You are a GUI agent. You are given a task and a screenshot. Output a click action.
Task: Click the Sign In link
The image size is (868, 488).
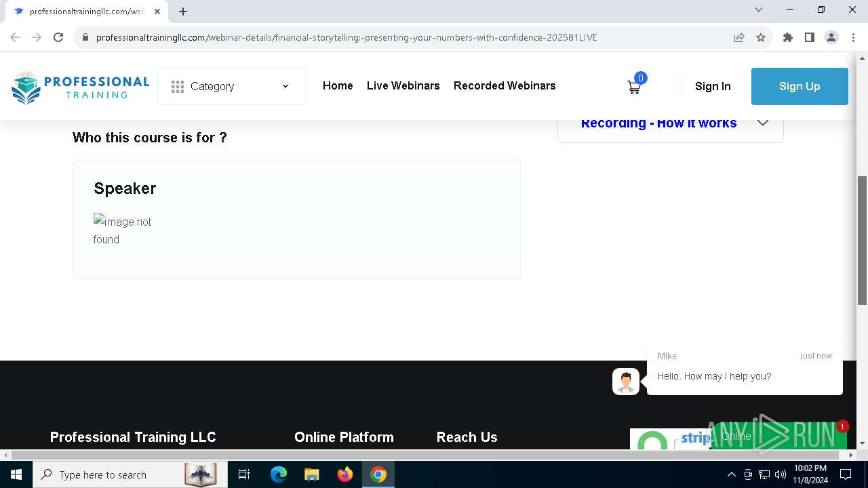[x=713, y=86]
